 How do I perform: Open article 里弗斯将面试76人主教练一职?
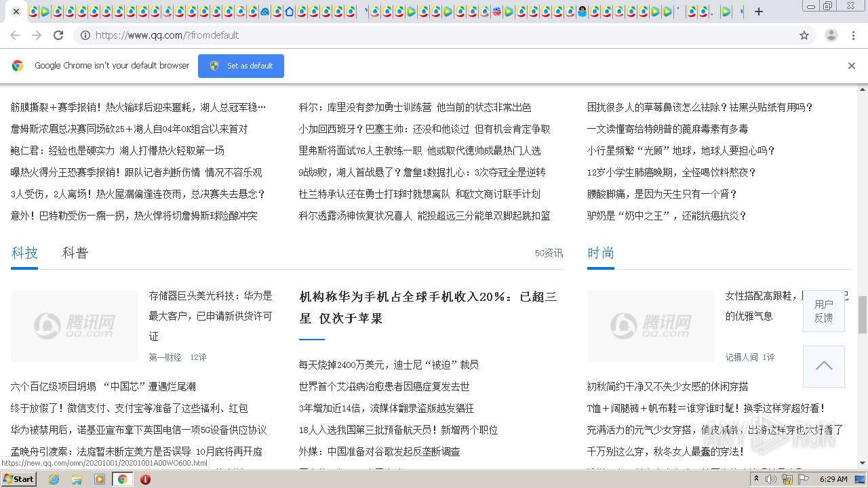point(420,150)
